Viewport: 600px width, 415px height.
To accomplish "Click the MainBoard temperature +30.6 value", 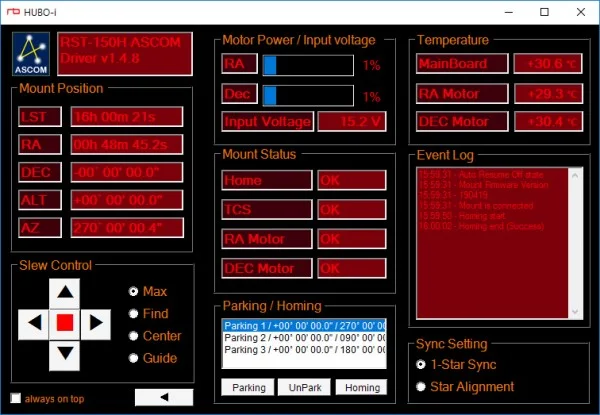I will (548, 63).
